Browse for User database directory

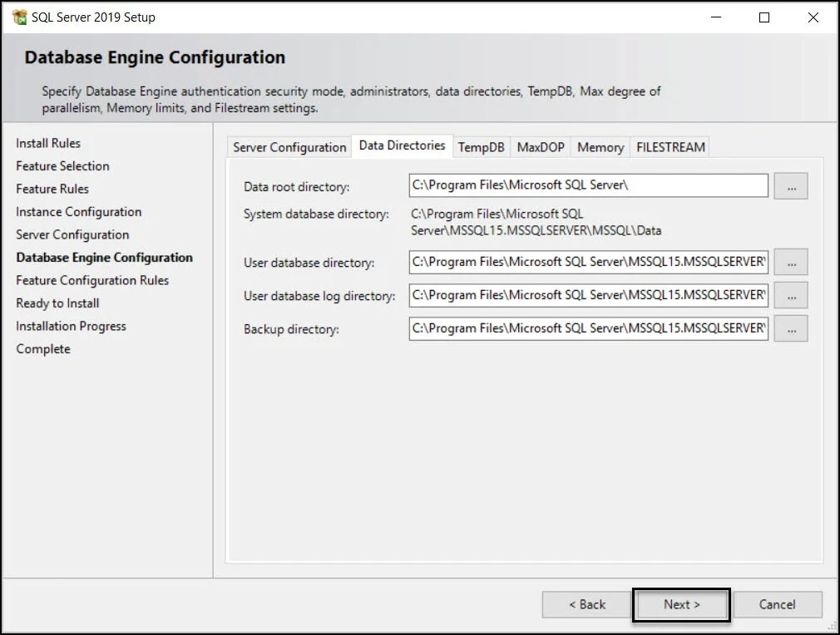click(x=791, y=263)
